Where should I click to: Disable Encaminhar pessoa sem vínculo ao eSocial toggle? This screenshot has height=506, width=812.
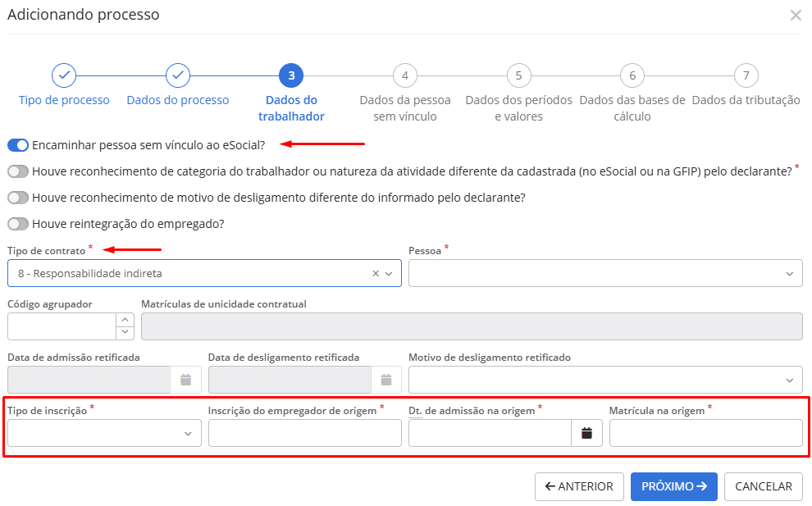(17, 144)
